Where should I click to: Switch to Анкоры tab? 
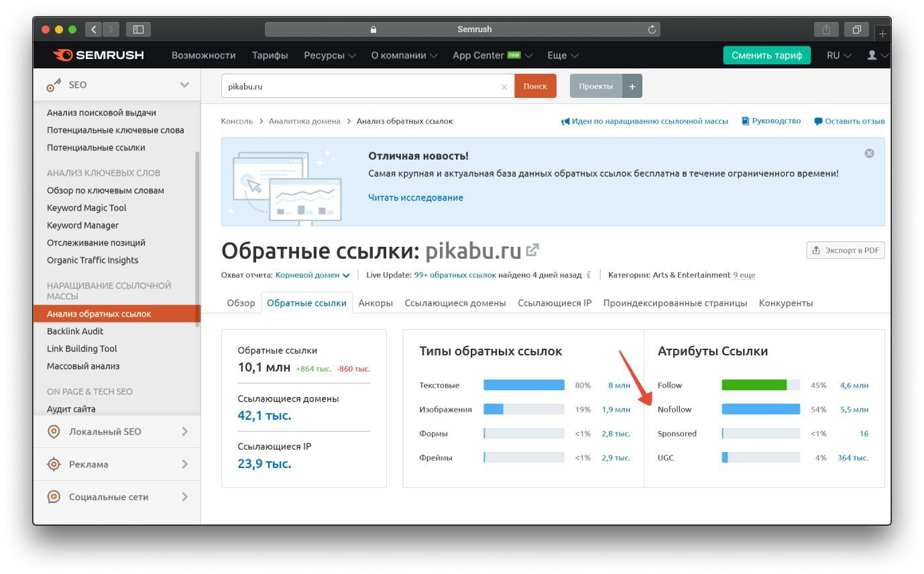pyautogui.click(x=376, y=302)
